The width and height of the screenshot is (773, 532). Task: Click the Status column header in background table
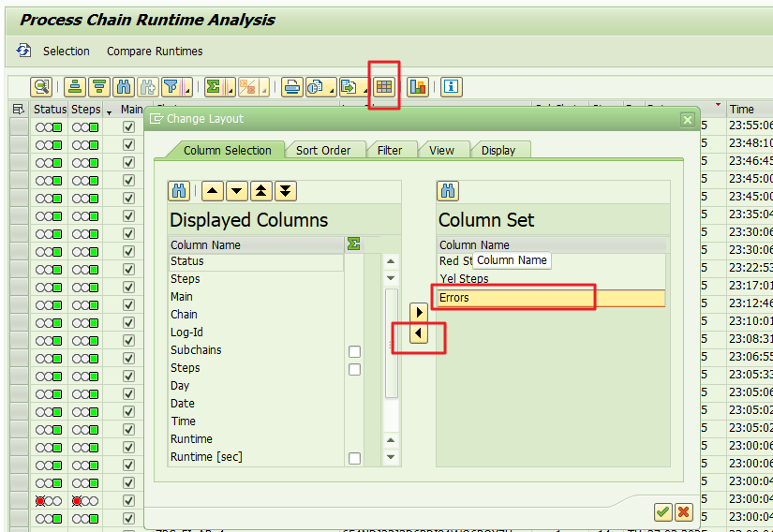pos(50,109)
